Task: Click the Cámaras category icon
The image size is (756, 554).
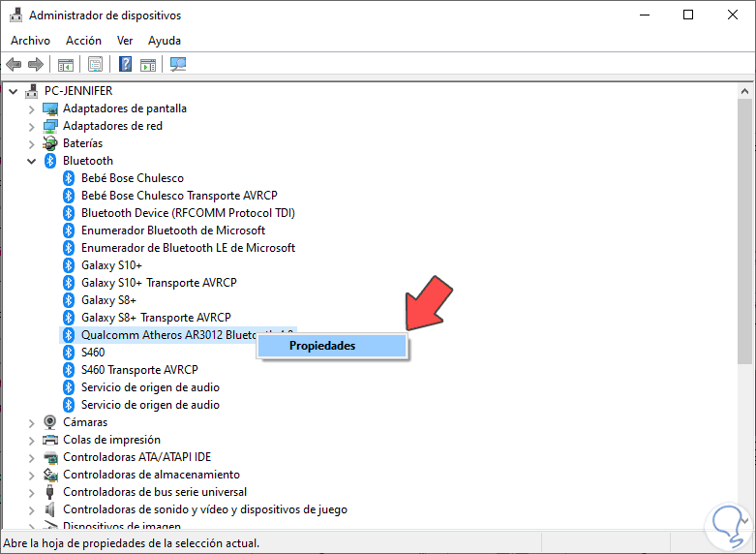Action: click(x=50, y=422)
